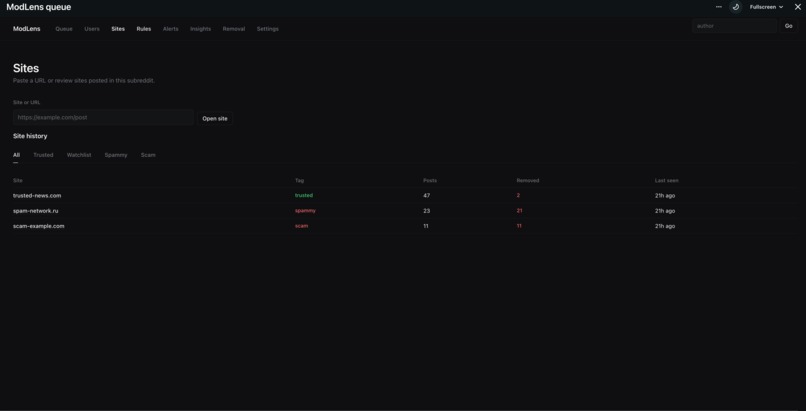Click the Last seen column header

coord(666,180)
